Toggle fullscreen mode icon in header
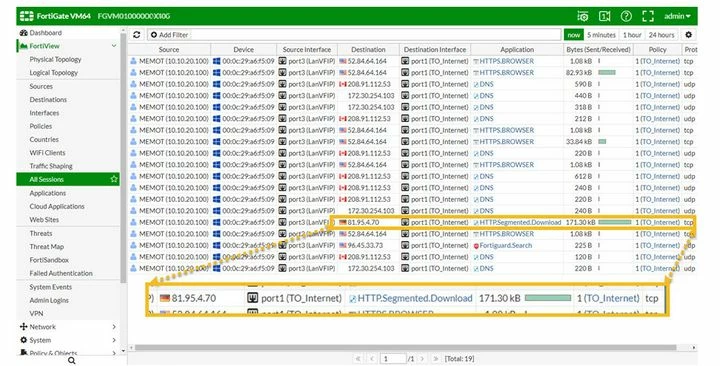The height and width of the screenshot is (366, 720). [x=648, y=16]
